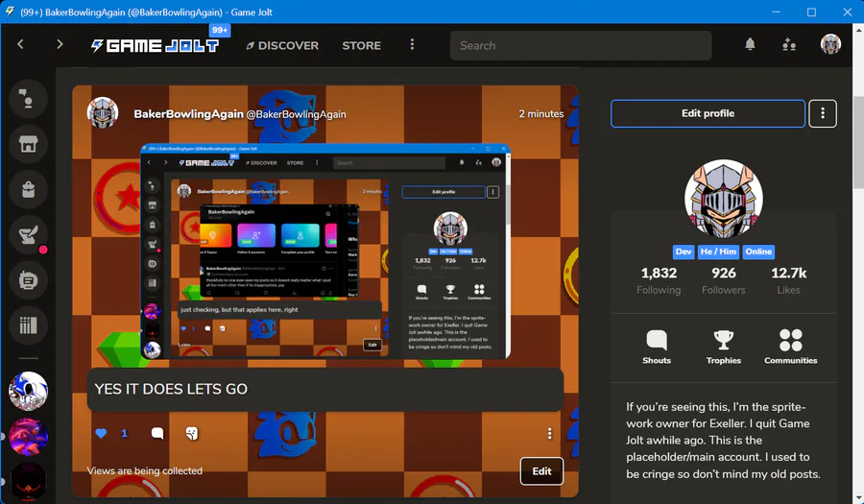Maximize the Game Jolt window
This screenshot has height=504, width=864.
[811, 12]
